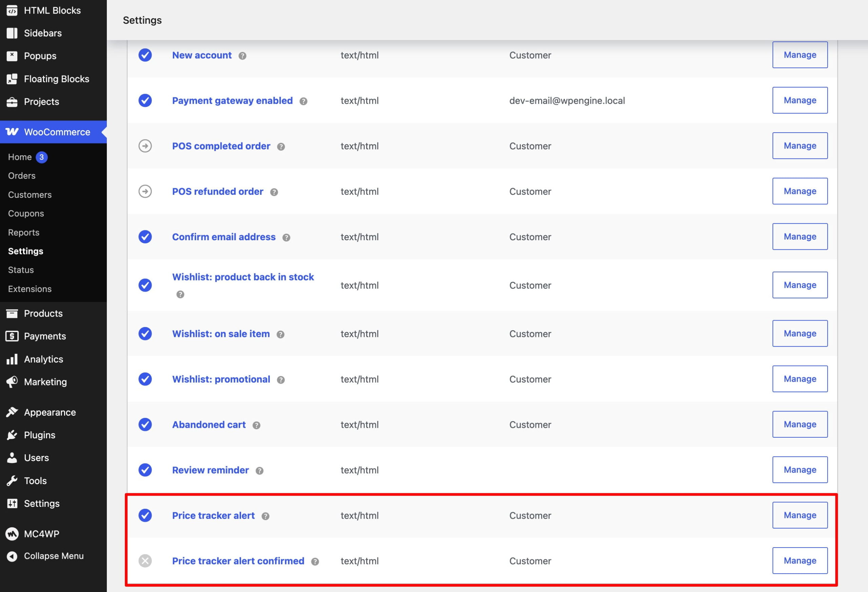The image size is (868, 592).
Task: Click the Plugins plug icon
Action: point(12,435)
